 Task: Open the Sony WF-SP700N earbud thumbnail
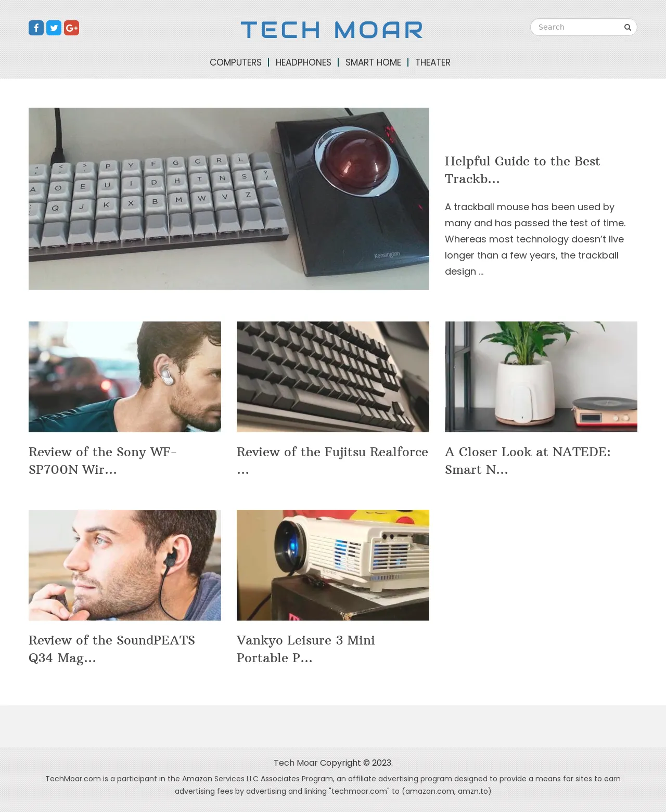click(125, 377)
